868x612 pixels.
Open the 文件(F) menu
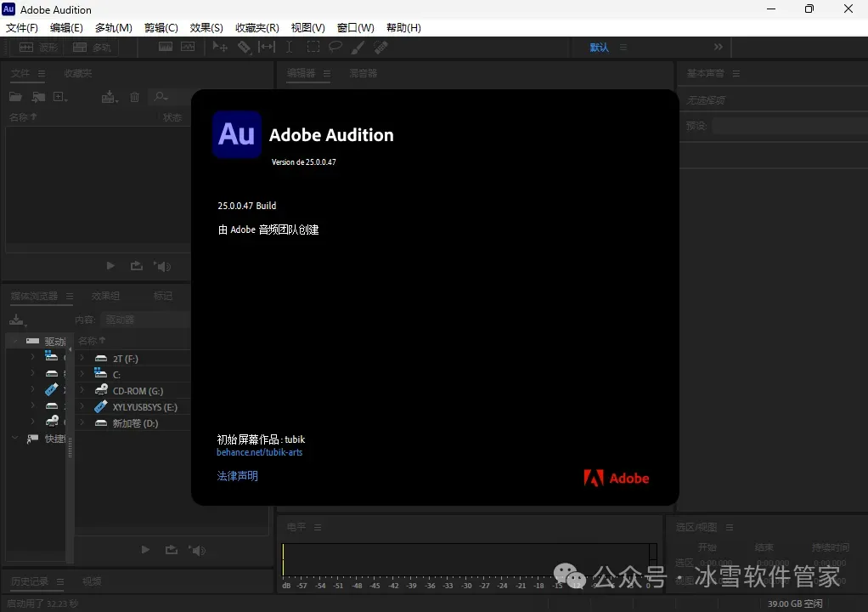coord(21,28)
